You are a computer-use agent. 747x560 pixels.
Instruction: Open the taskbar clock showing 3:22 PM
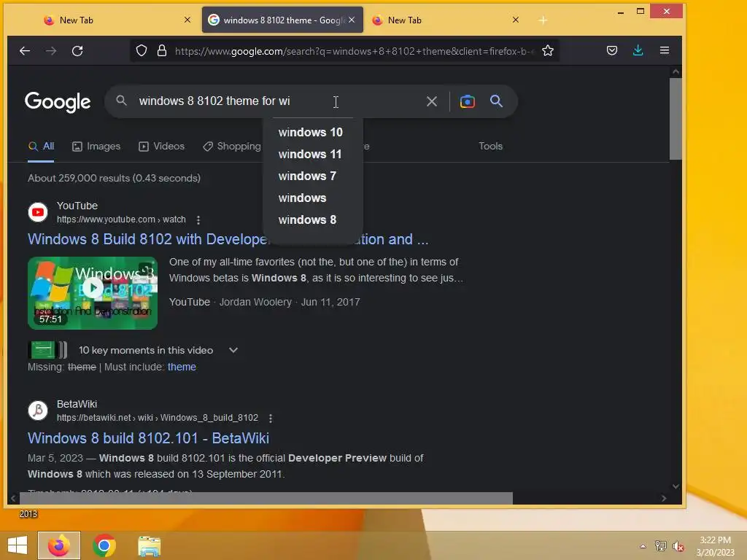pyautogui.click(x=715, y=546)
